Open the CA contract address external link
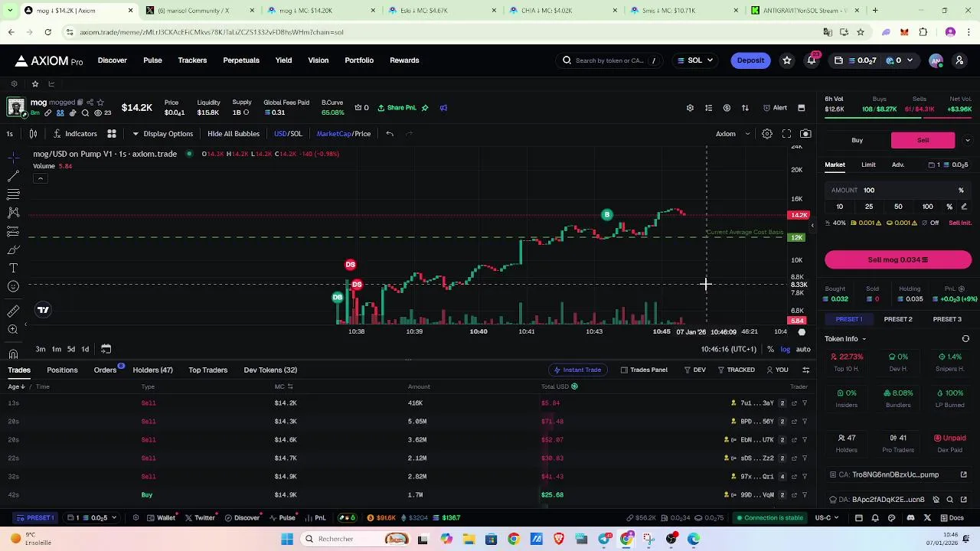This screenshot has height=551, width=980. click(x=964, y=474)
